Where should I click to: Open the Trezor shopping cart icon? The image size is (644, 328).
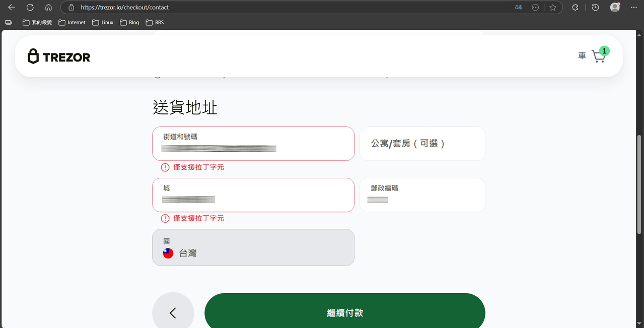click(599, 55)
